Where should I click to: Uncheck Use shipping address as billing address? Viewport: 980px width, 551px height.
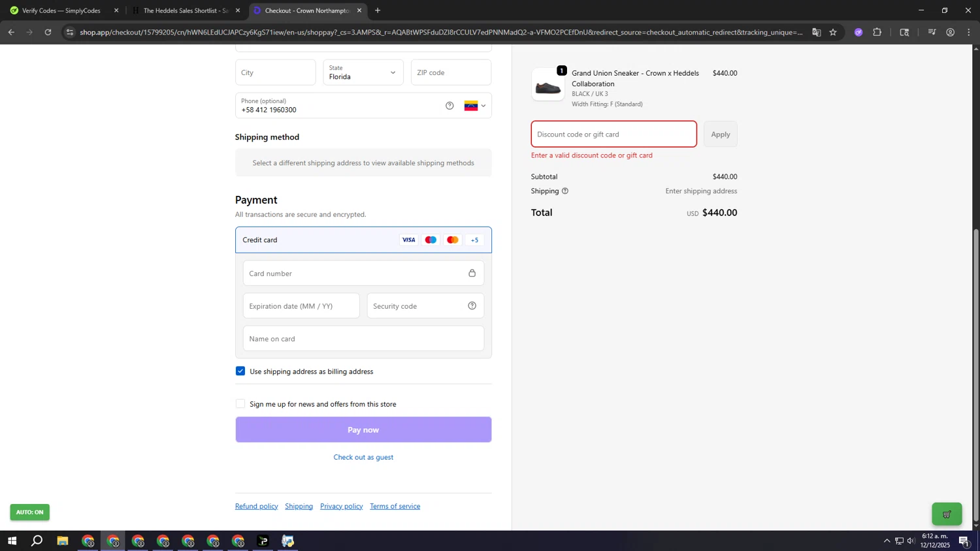[240, 371]
